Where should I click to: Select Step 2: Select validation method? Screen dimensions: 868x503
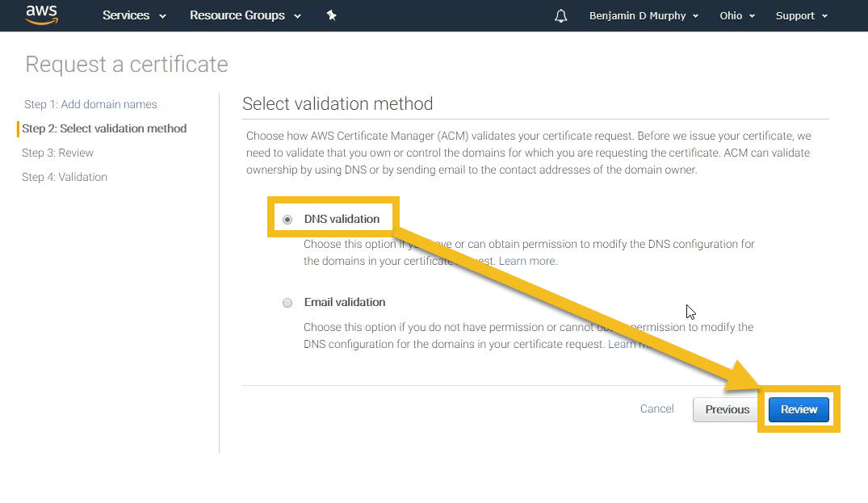point(104,128)
